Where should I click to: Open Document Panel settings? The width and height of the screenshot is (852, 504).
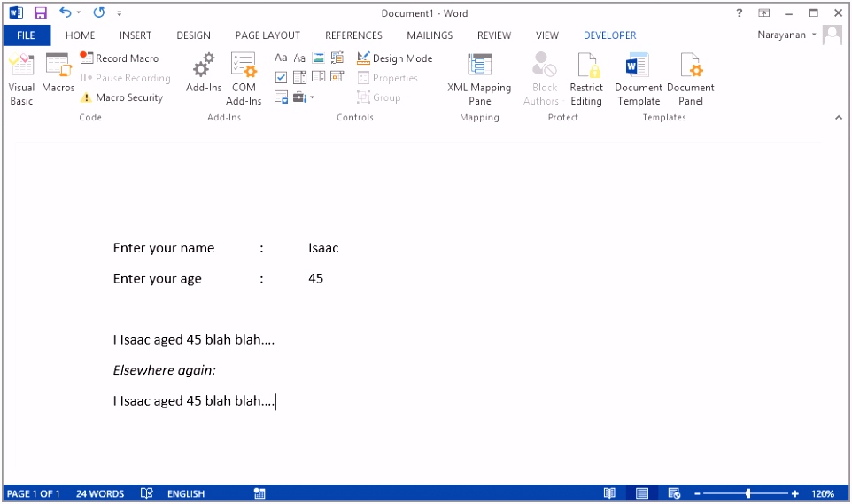(691, 80)
